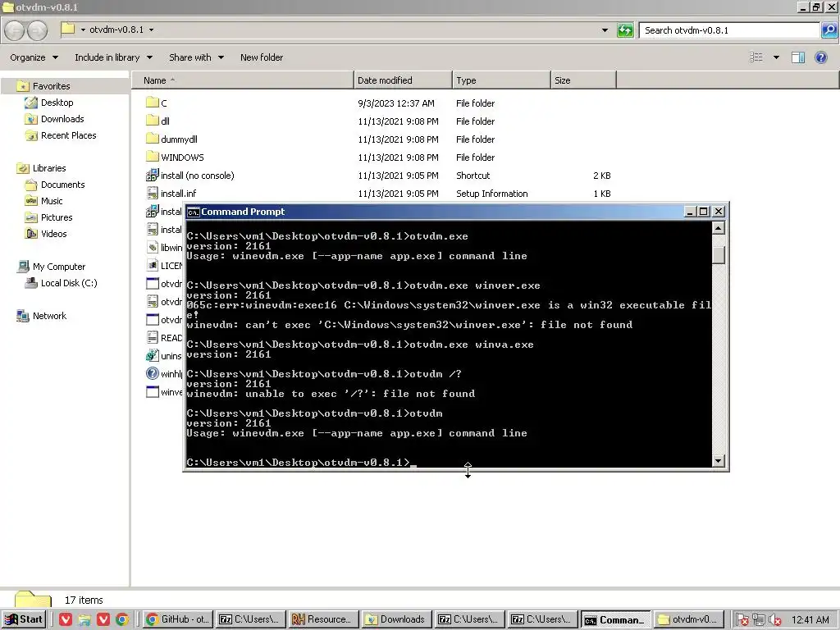Select the dummydll folder icon

tap(152, 139)
